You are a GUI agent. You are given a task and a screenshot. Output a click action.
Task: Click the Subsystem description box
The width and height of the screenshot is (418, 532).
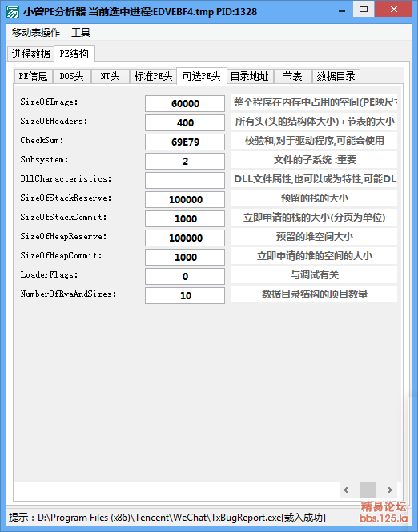click(x=315, y=159)
